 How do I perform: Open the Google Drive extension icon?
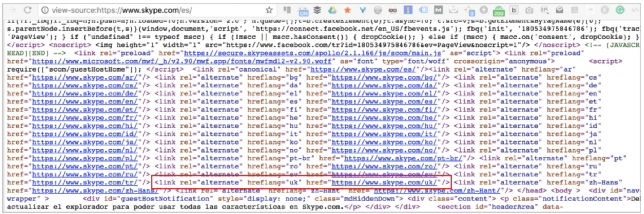pyautogui.click(x=332, y=10)
